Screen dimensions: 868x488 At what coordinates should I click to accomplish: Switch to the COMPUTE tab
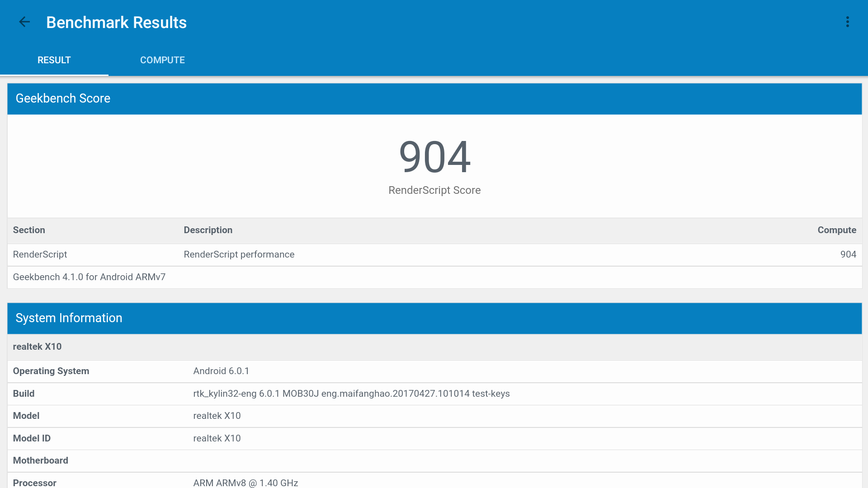[162, 60]
